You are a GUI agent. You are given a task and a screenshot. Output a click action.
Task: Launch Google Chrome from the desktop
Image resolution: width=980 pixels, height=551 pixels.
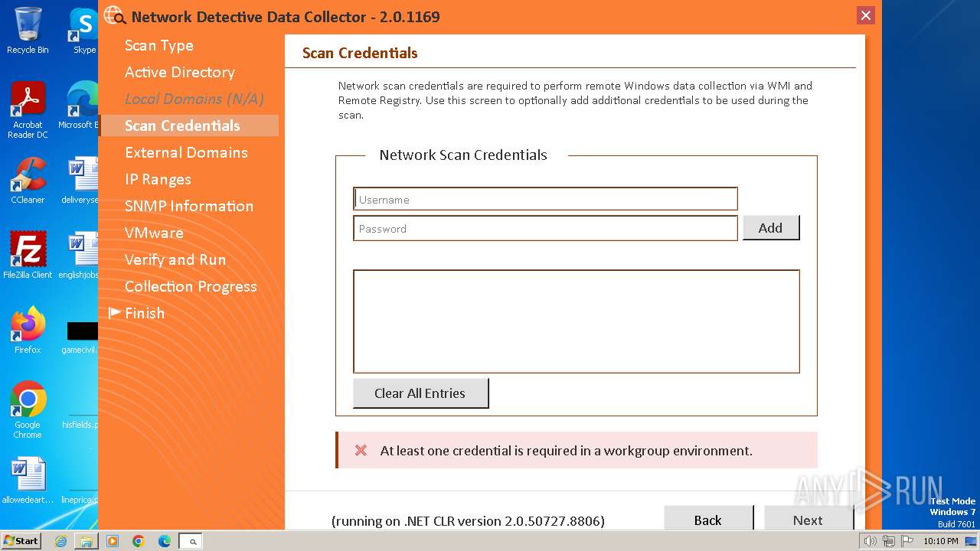pyautogui.click(x=28, y=409)
